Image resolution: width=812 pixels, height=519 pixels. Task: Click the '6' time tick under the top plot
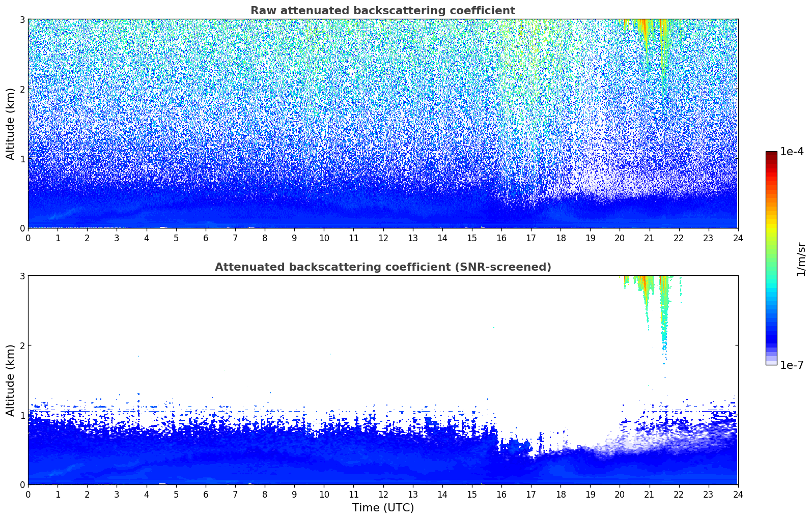point(206,238)
